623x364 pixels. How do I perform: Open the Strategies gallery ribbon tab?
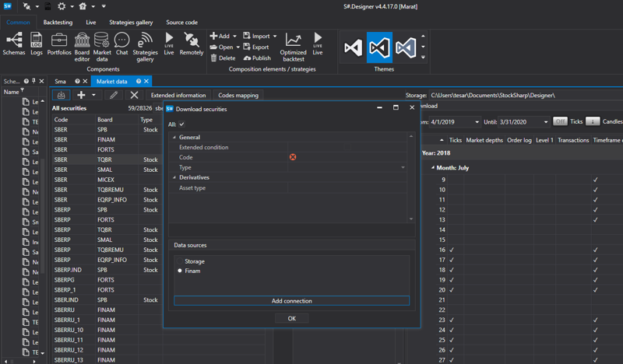pos(131,23)
